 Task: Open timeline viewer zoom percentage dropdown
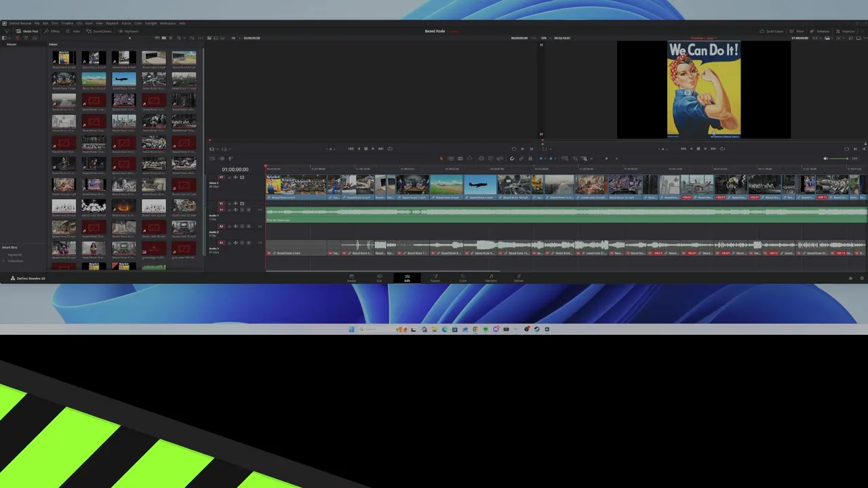(545, 38)
